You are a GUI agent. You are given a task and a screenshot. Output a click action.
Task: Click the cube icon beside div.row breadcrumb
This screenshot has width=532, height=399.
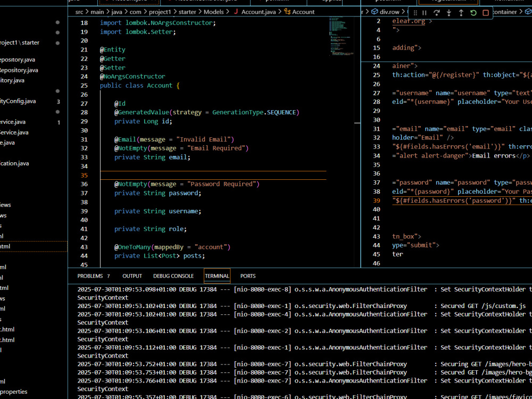tap(375, 12)
